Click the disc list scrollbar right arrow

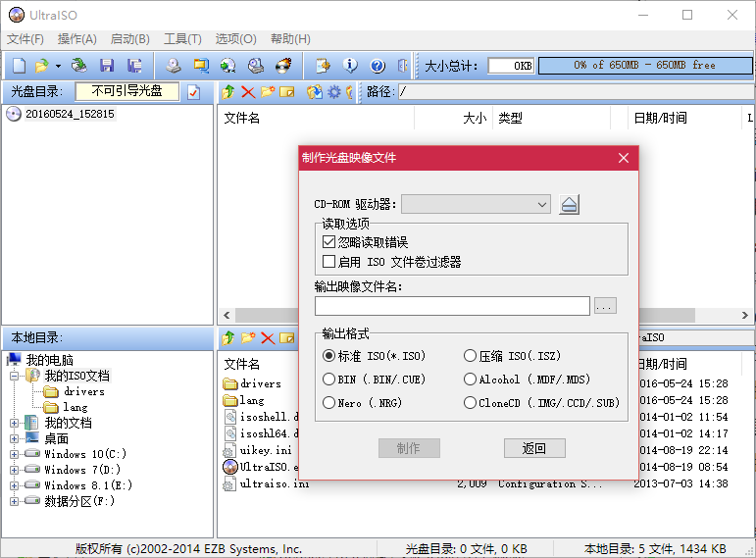pyautogui.click(x=745, y=316)
